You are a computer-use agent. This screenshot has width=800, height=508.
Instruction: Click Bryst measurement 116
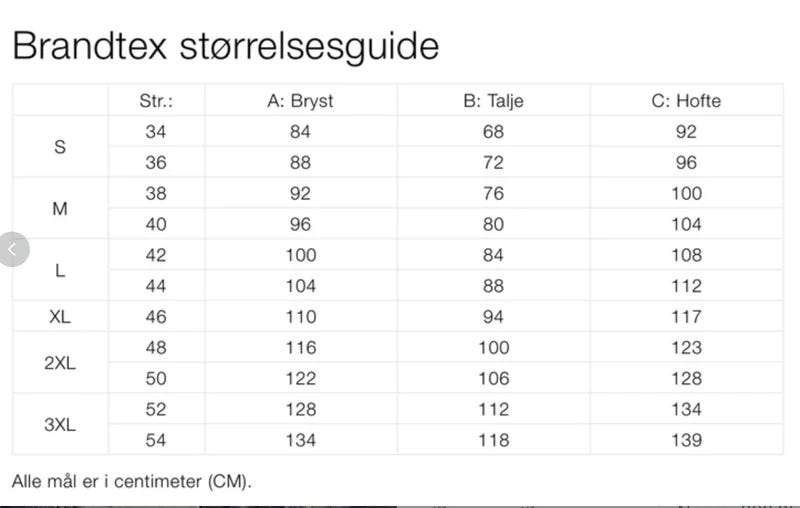point(300,348)
